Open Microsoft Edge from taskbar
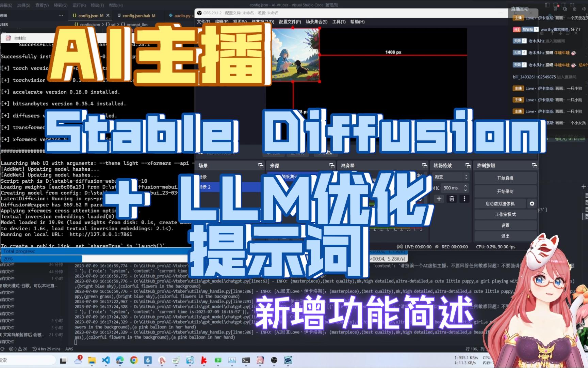Screen dimensions: 588x368 coord(120,360)
